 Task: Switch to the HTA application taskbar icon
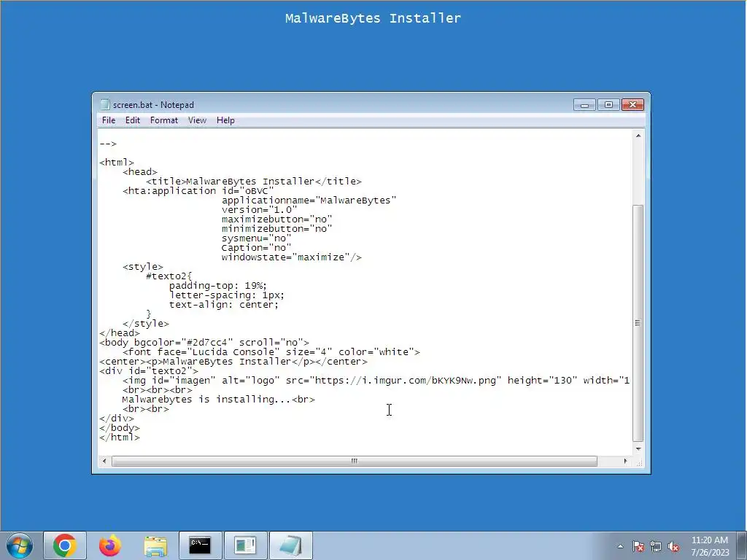[245, 545]
